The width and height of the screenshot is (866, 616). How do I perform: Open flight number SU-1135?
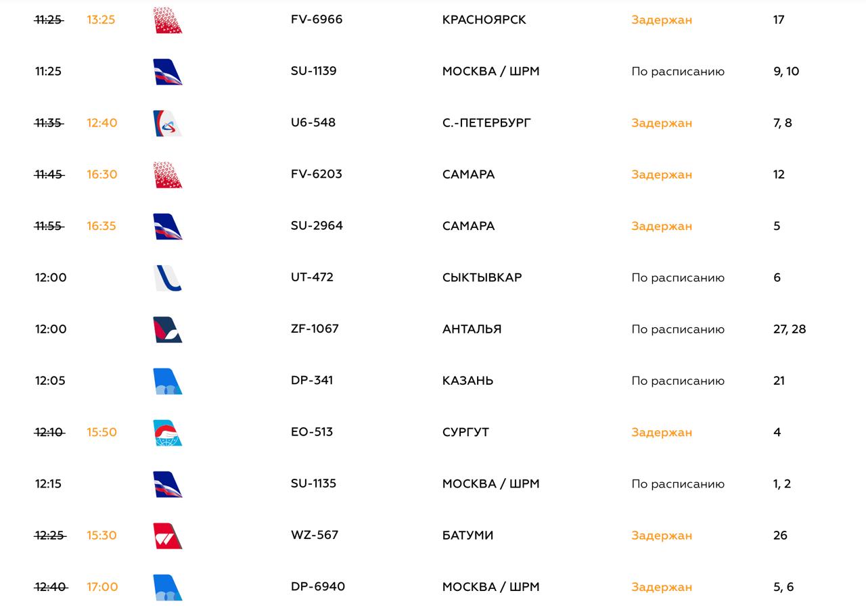(313, 483)
